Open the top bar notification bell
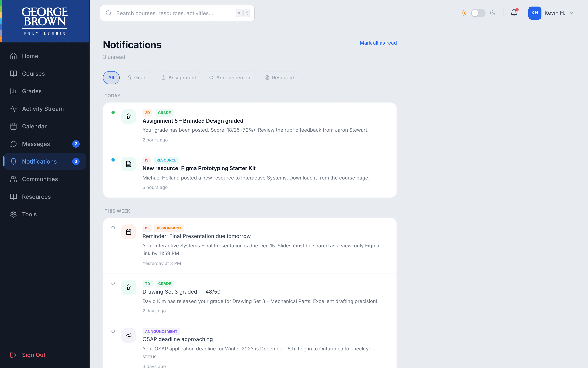Viewport: 588px width, 368px height. tap(514, 13)
